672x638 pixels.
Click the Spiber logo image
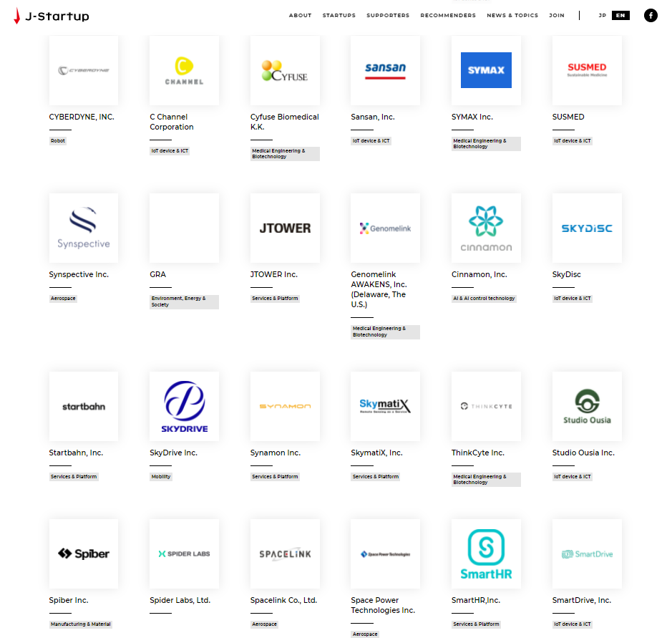84,554
